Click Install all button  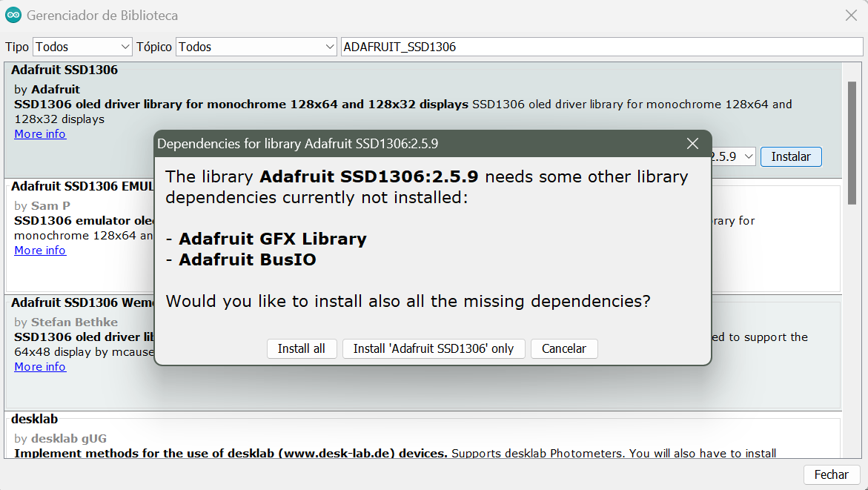click(x=302, y=349)
